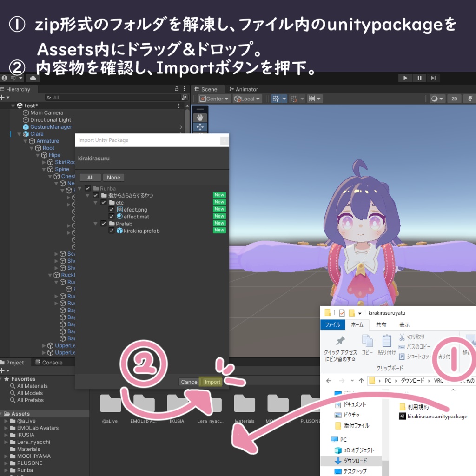Uncheck kirakira.prefab in the import list
This screenshot has width=476, height=476.
pos(112,231)
